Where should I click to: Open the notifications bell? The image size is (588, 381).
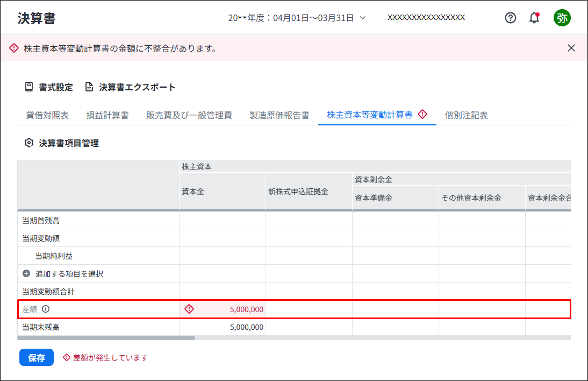534,18
